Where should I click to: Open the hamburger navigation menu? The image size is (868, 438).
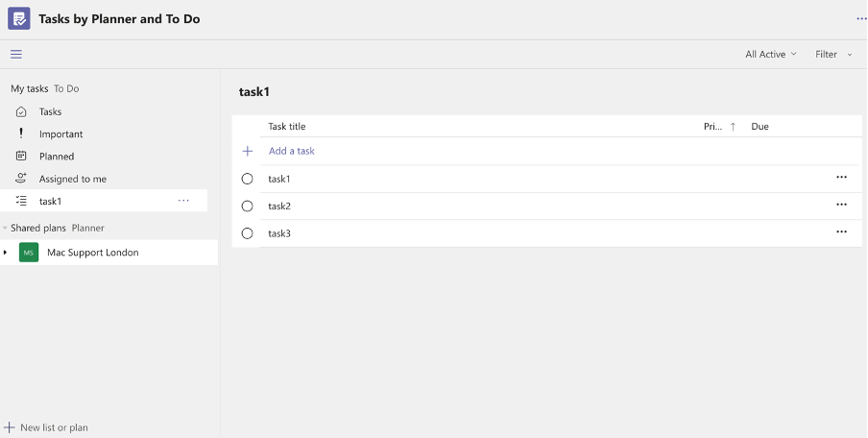(16, 55)
